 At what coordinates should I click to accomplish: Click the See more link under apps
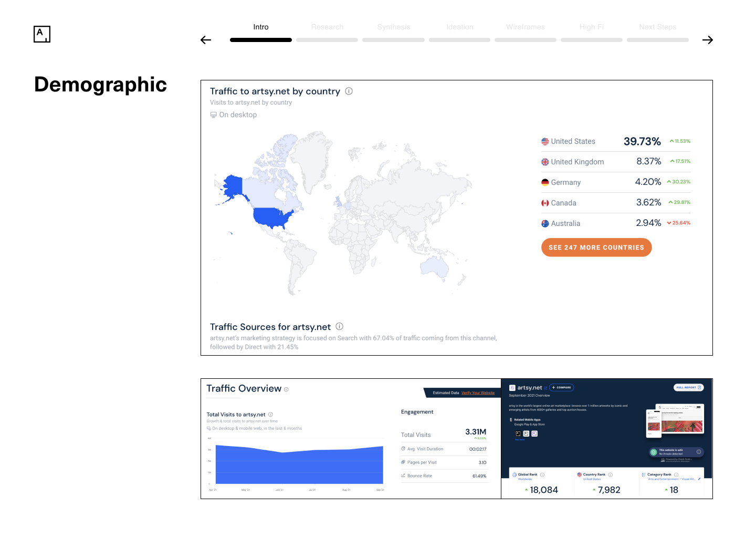520,440
